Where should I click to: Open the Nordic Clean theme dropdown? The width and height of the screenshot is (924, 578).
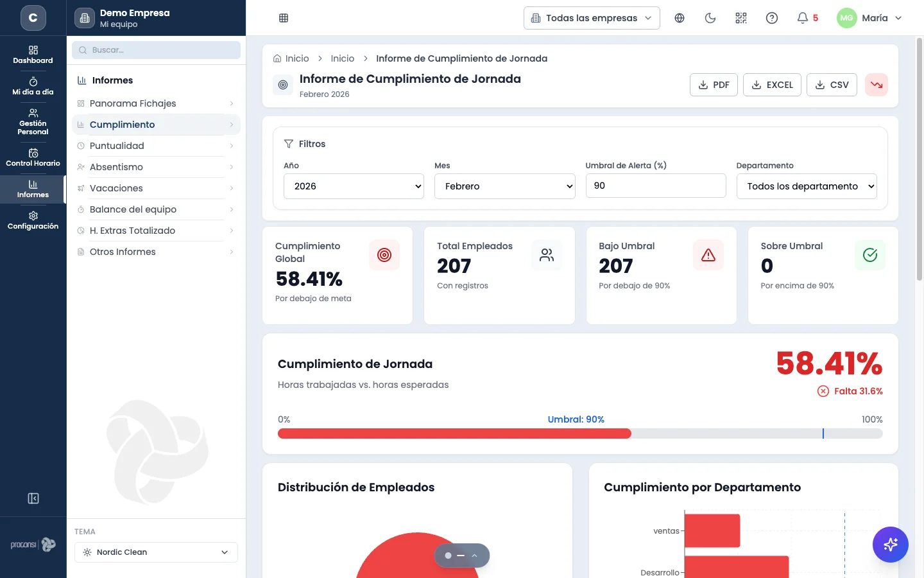pyautogui.click(x=156, y=552)
